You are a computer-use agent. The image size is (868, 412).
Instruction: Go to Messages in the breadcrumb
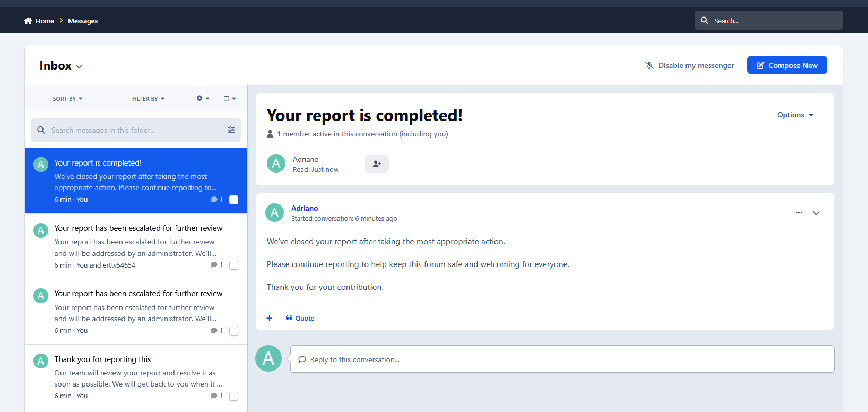[83, 21]
